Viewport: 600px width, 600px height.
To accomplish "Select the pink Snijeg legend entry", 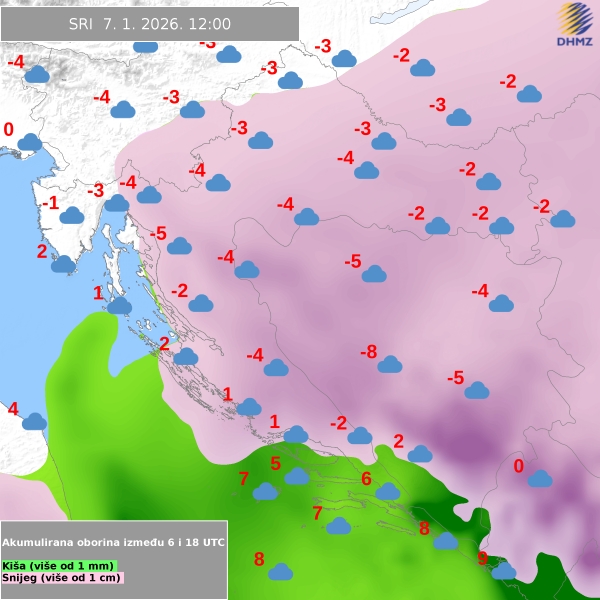I will 62,578.
